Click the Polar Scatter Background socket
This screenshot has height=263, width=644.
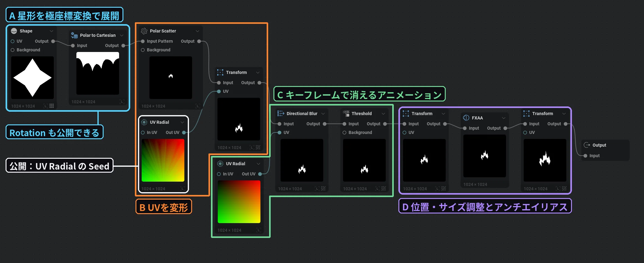143,50
